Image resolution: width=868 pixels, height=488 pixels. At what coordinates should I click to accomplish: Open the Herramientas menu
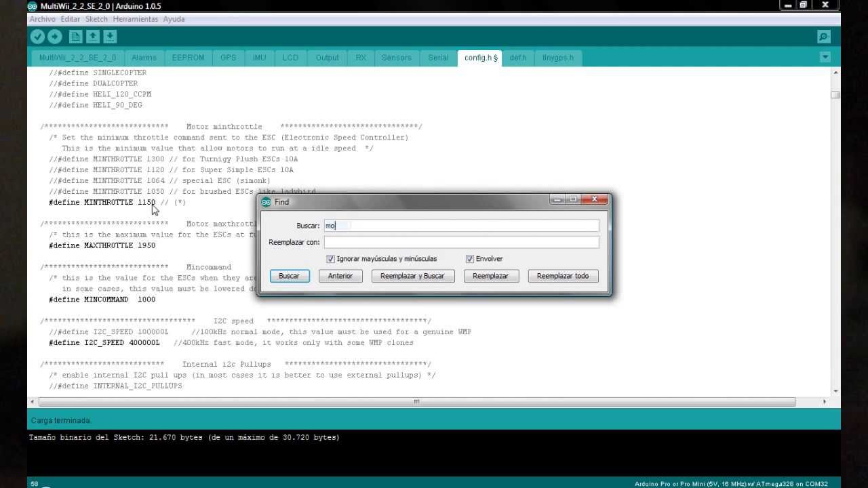tap(136, 19)
